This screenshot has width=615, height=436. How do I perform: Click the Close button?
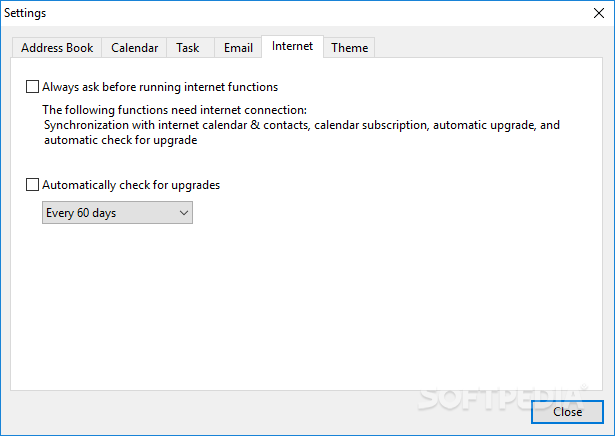567,412
